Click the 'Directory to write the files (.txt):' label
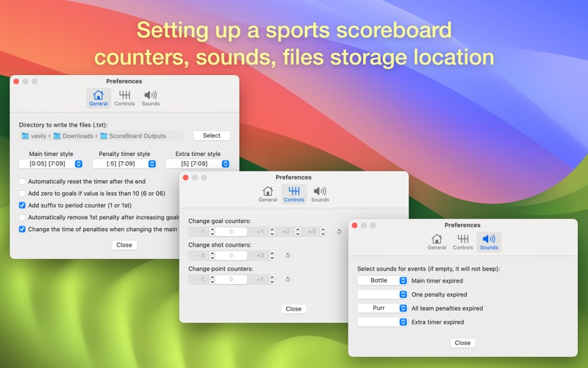 [x=63, y=125]
